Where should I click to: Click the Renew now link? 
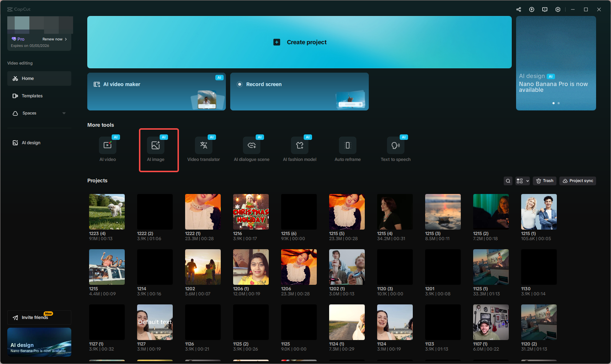53,39
